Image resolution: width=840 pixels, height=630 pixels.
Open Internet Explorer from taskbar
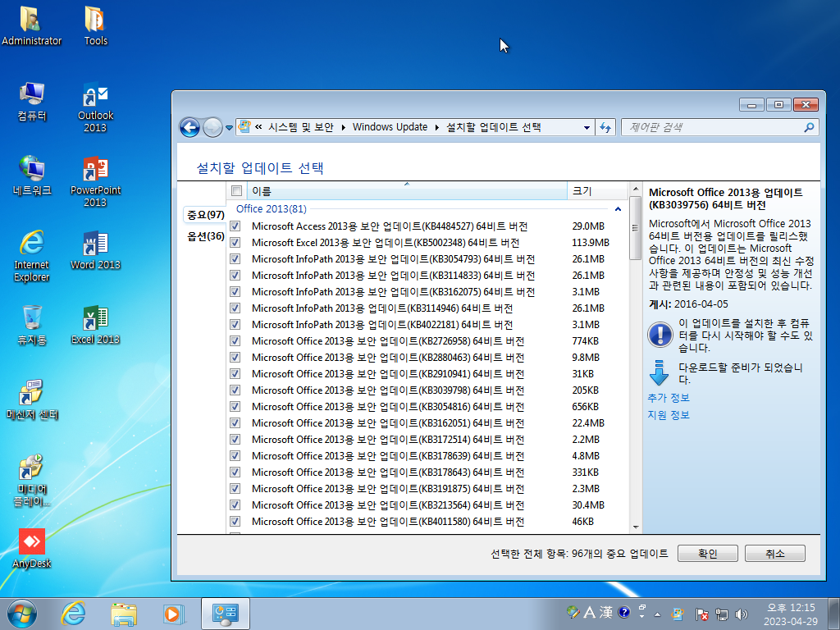pyautogui.click(x=73, y=614)
